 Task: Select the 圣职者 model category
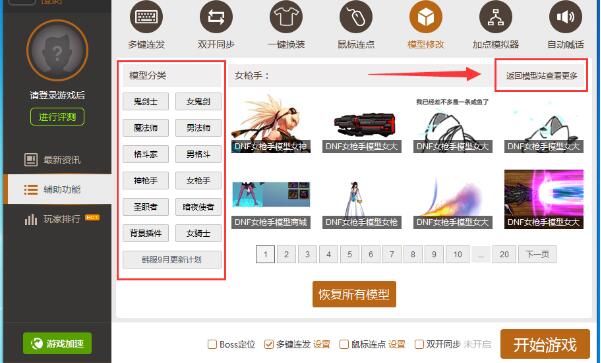146,207
